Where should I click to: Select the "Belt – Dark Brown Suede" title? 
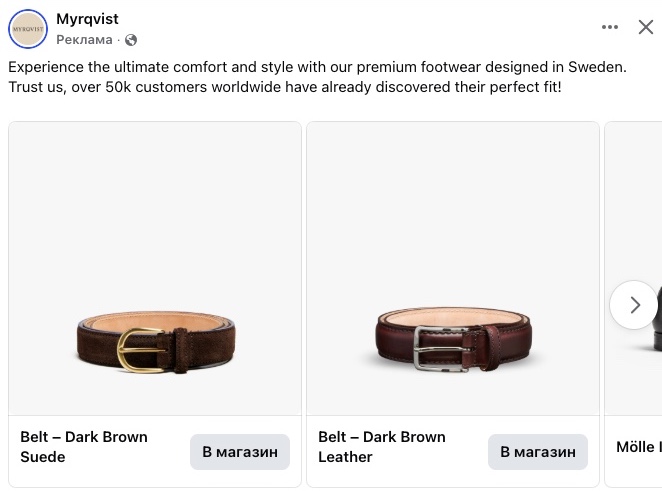click(x=84, y=447)
